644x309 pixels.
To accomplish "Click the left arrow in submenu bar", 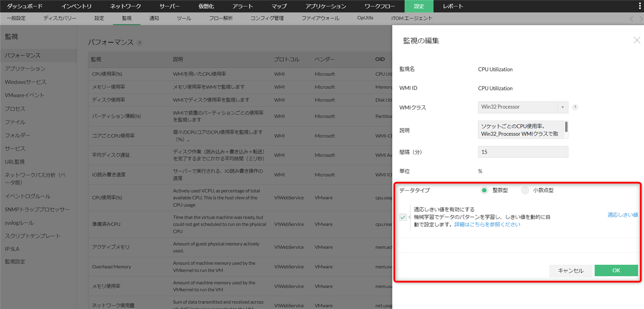I will (632, 19).
